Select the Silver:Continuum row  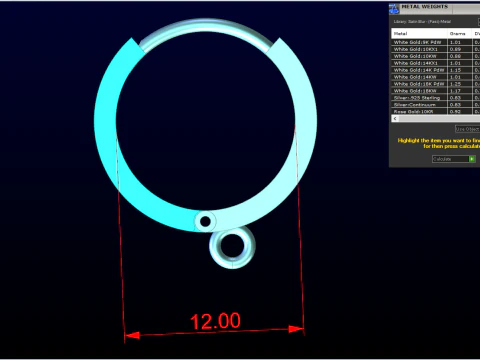(436, 105)
